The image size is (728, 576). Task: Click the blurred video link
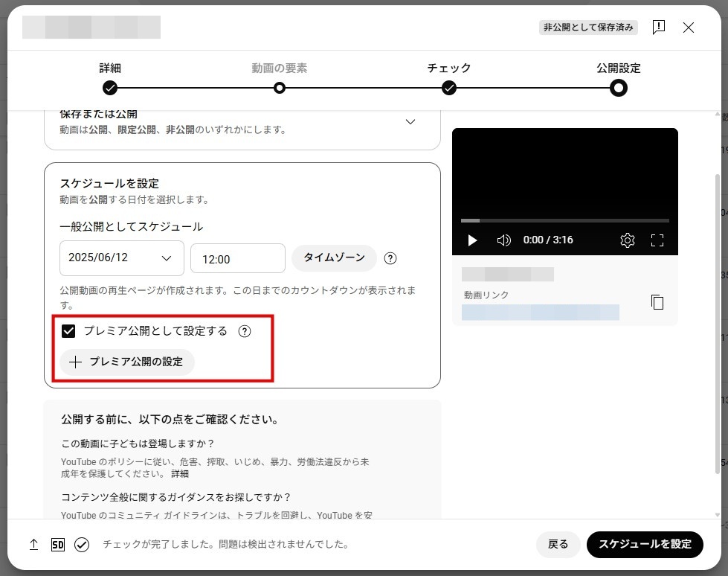541,312
